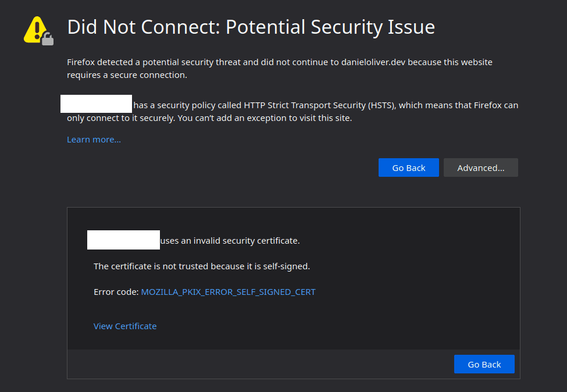The image size is (567, 392).
Task: Click the upper Go Back button
Action: (409, 168)
